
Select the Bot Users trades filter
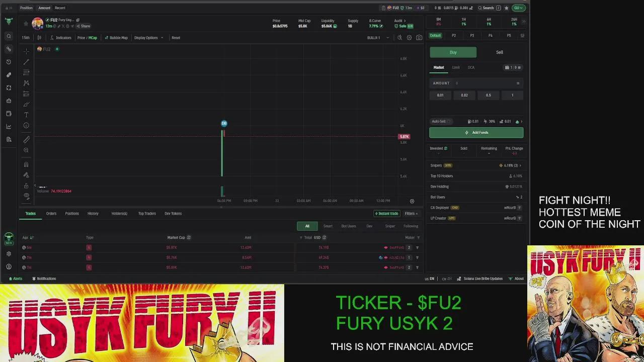click(349, 226)
